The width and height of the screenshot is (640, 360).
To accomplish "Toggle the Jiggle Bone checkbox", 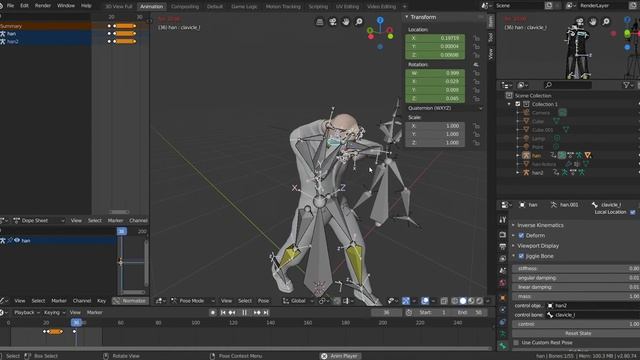I will [521, 256].
